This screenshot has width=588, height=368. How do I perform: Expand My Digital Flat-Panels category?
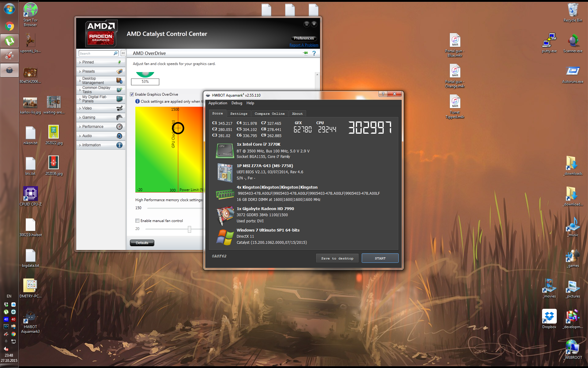click(101, 99)
